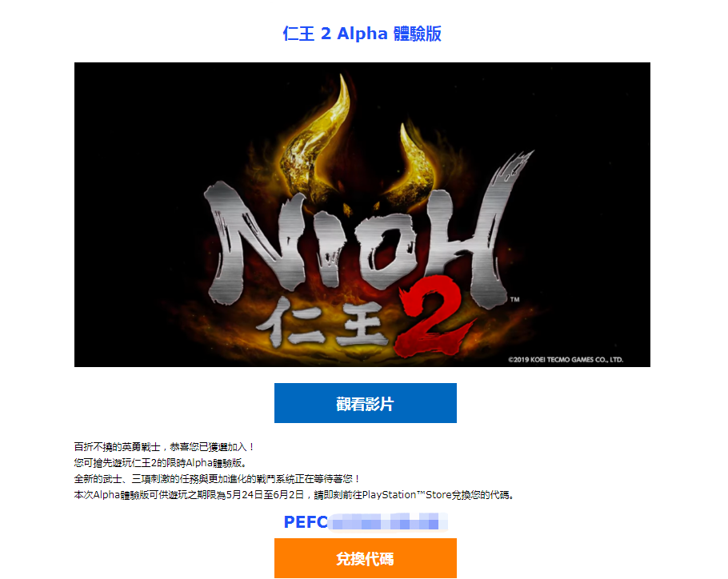Click the 觀看影片 watch video button
The height and width of the screenshot is (579, 728).
(x=365, y=403)
